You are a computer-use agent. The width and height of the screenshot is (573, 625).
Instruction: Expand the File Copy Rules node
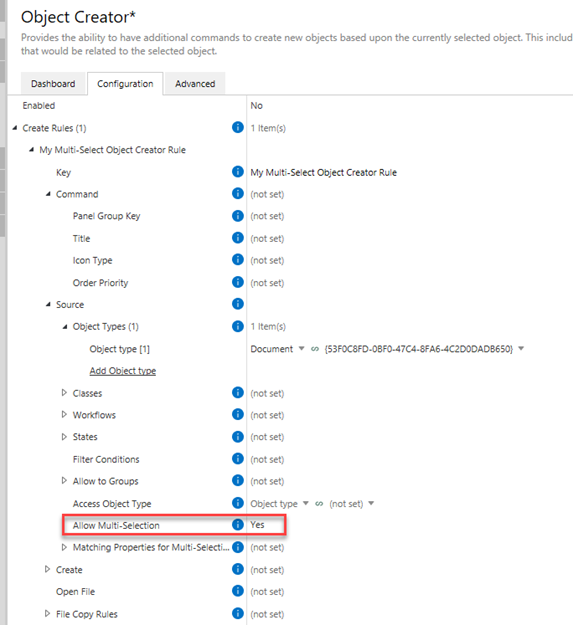47,613
